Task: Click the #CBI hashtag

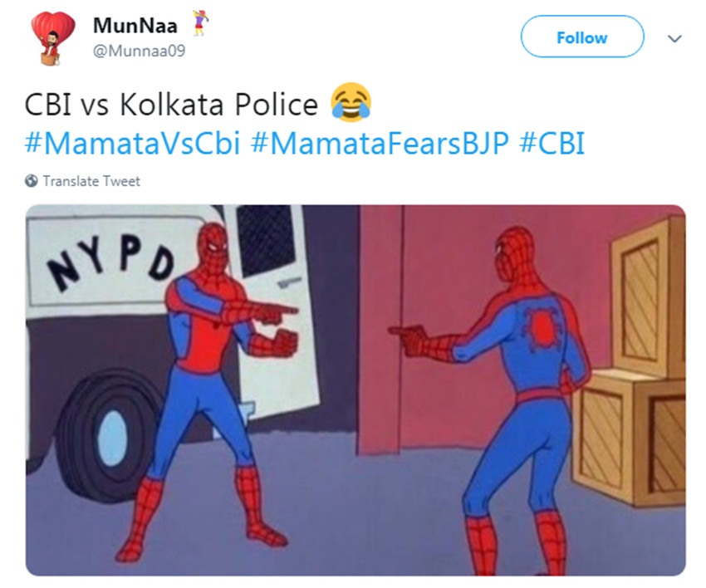Action: click(x=552, y=143)
